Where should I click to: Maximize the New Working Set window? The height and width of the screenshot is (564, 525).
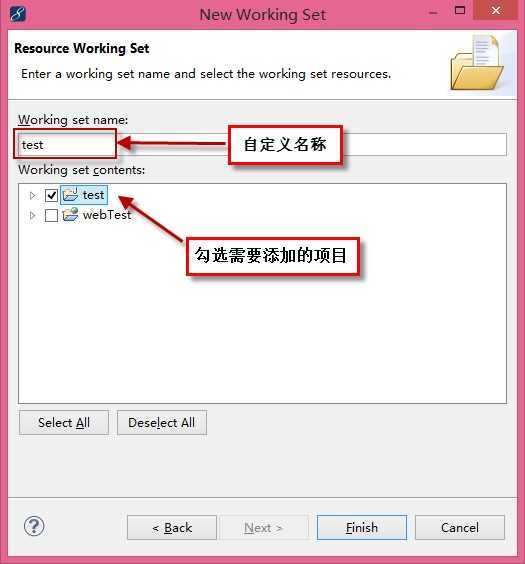click(x=460, y=10)
